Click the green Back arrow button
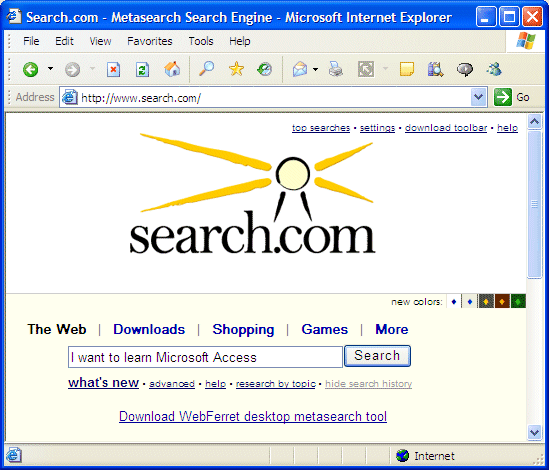The width and height of the screenshot is (549, 470). point(31,69)
